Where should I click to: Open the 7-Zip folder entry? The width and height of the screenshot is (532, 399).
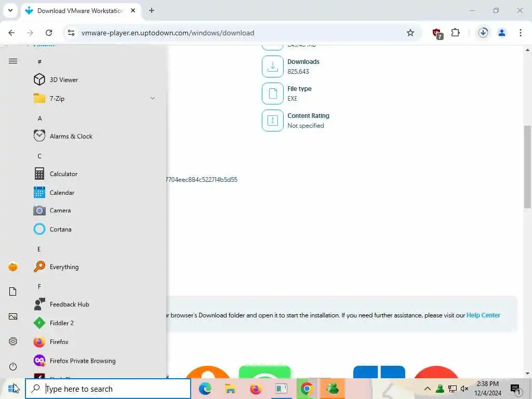[x=95, y=98]
